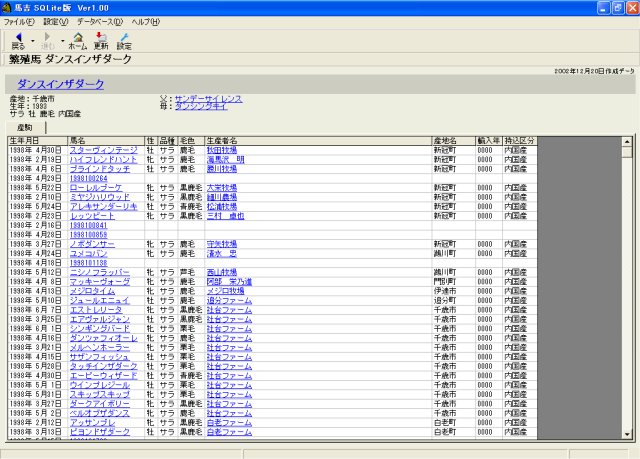Click the vertical scrollbar thumb
Image resolution: width=640 pixels, height=459 pixels.
coord(627,152)
